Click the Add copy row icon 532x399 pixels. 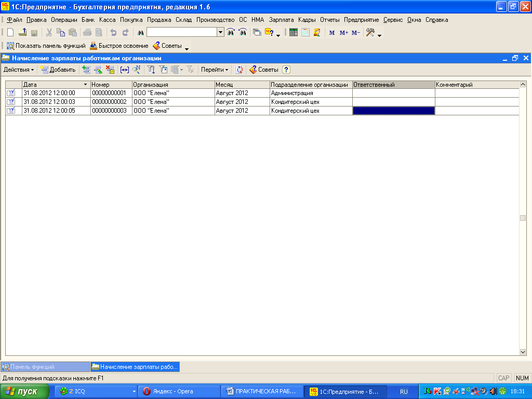[86, 70]
